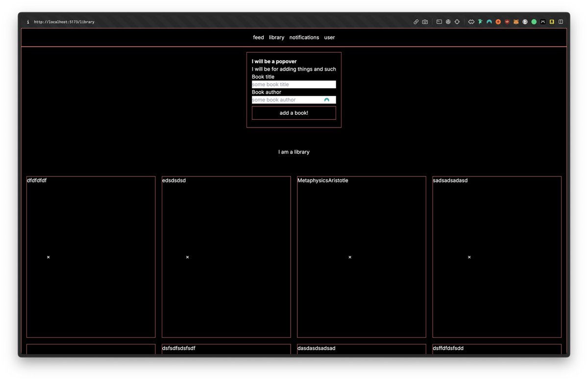Remove the sadsadsadasd book with its x

[x=469, y=257]
